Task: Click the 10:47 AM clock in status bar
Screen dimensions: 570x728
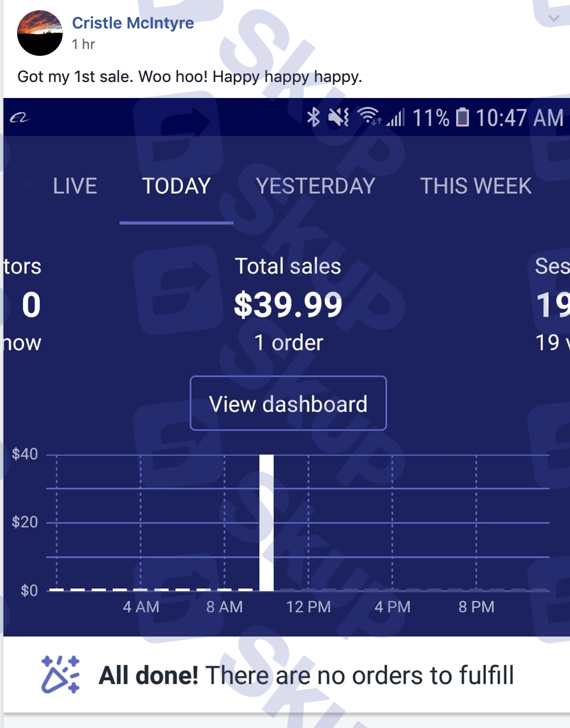Action: tap(519, 118)
